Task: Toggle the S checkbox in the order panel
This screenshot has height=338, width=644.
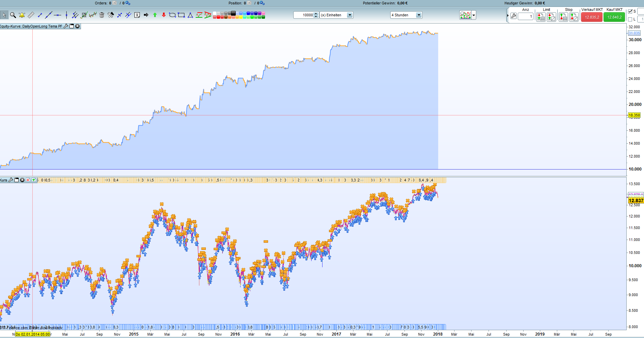Action: tap(630, 12)
